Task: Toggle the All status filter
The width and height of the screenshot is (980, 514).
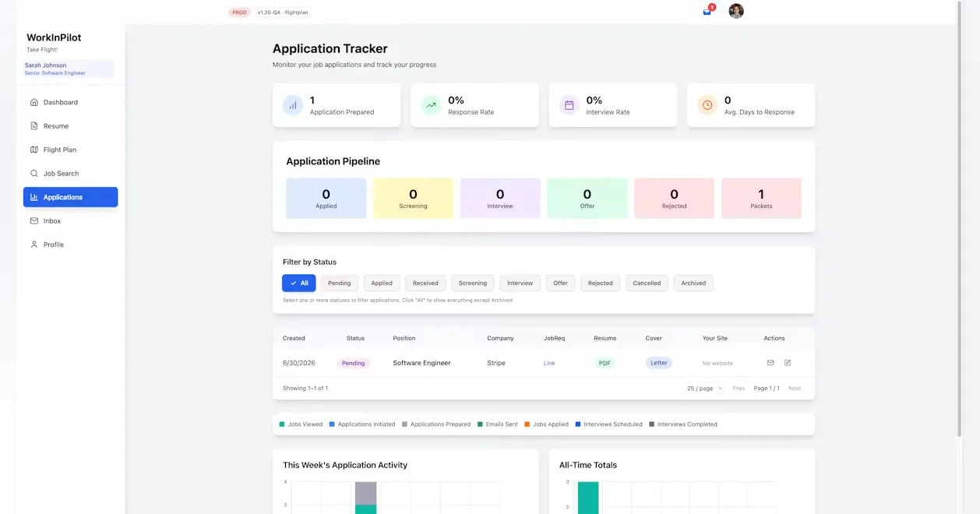Action: pos(299,283)
